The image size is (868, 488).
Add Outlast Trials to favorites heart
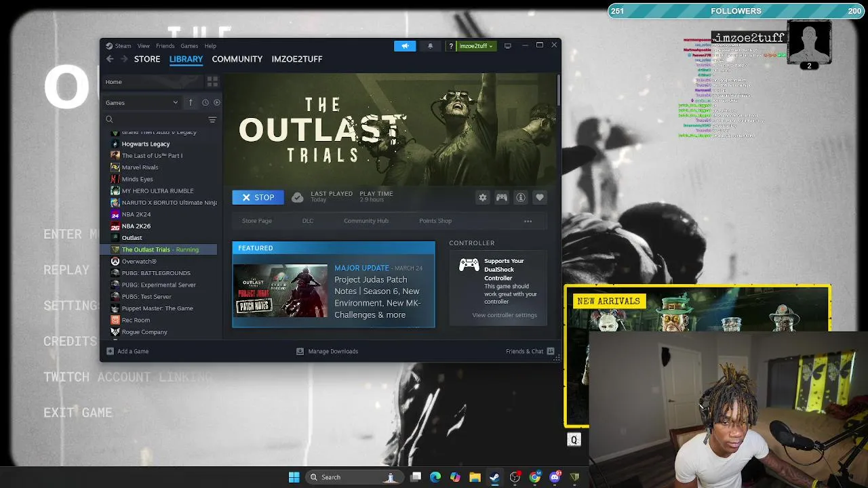click(x=540, y=197)
